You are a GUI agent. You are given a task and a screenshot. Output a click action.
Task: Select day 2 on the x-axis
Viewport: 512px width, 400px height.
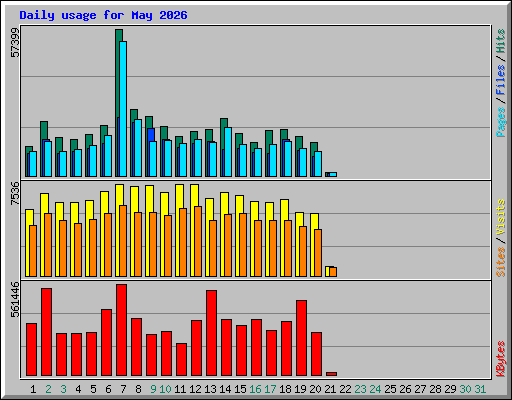click(48, 389)
